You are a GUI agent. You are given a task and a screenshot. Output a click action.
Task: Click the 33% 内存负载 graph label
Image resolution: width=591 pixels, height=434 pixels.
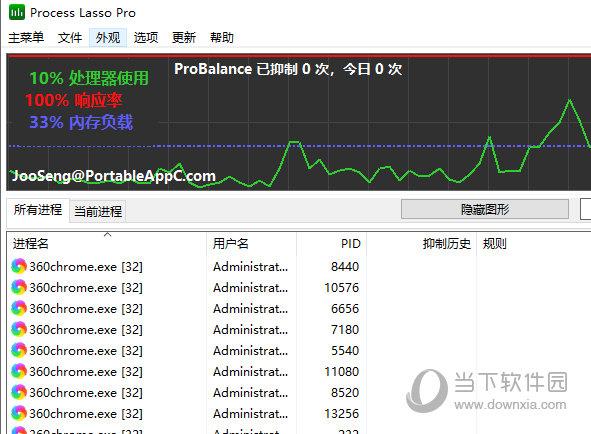pos(81,122)
